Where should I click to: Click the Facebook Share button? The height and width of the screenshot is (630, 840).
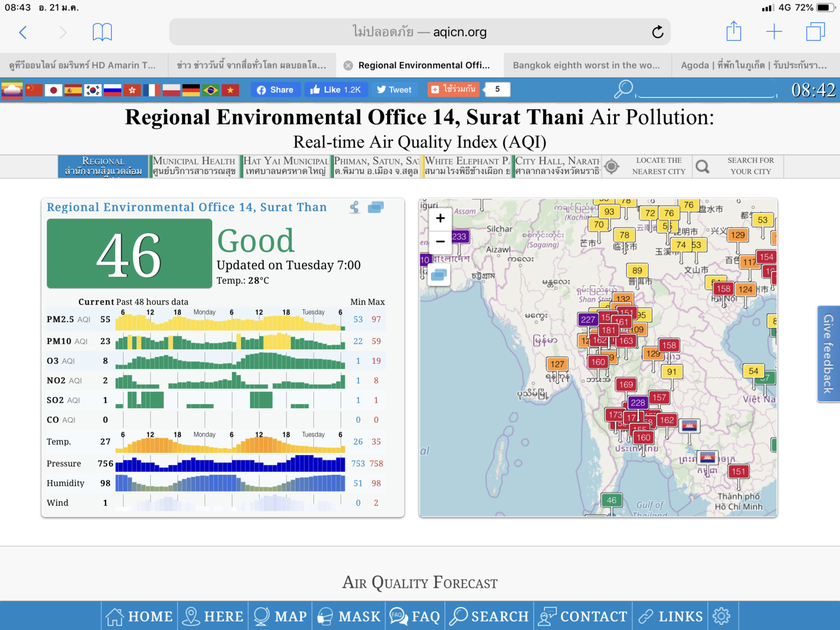[276, 90]
